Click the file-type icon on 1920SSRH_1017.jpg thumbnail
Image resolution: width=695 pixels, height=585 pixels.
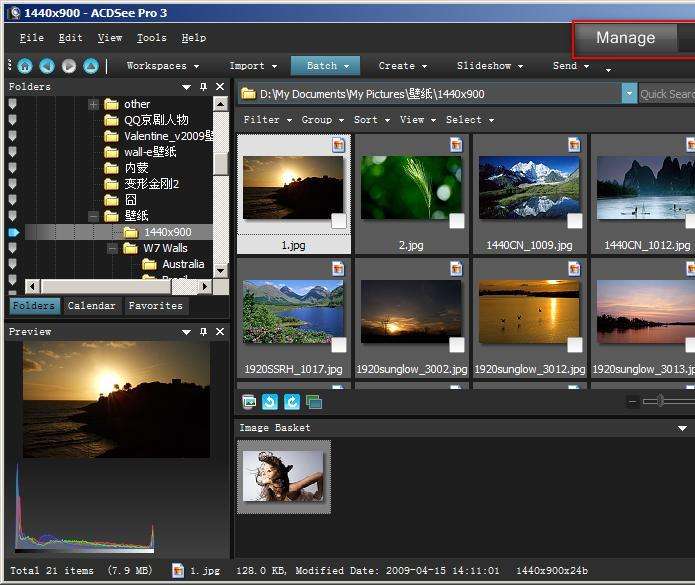(x=339, y=269)
